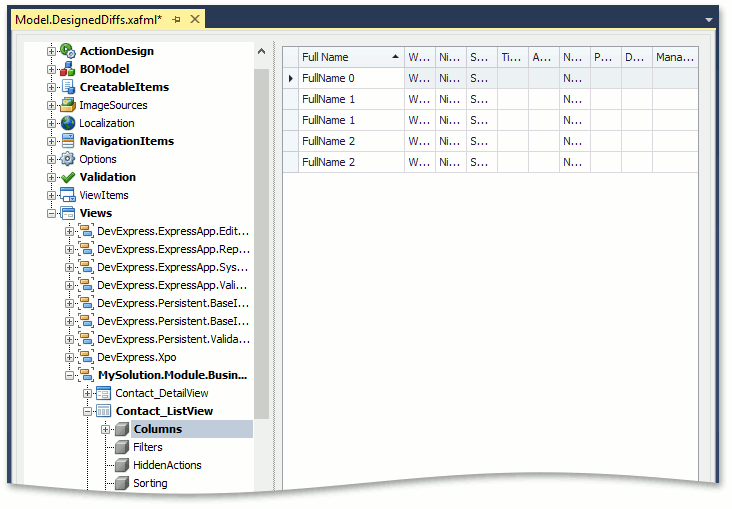The image size is (732, 509).
Task: Select the Options tree item
Action: pyautogui.click(x=98, y=159)
